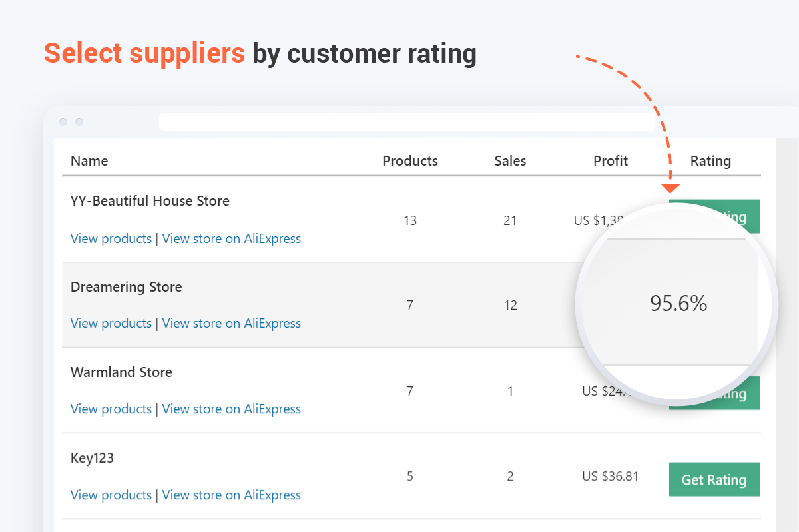This screenshot has width=799, height=532.
Task: Open View products for Key123
Action: pyautogui.click(x=111, y=495)
